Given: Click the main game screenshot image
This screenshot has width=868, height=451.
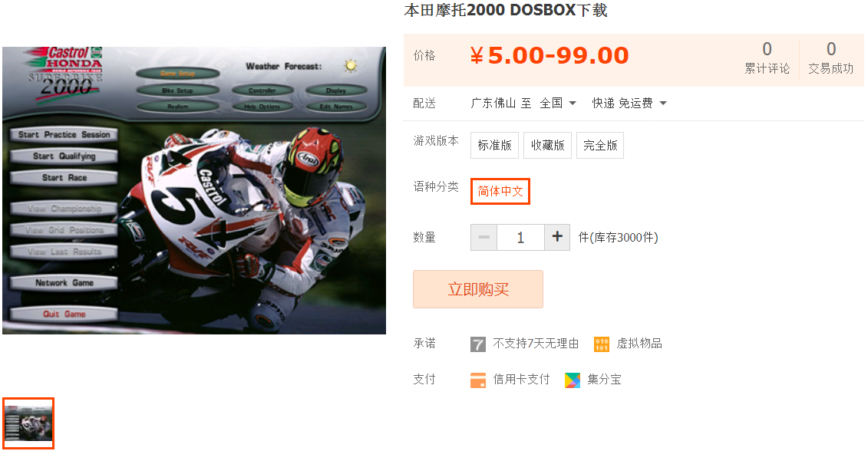Looking at the screenshot, I should 194,190.
